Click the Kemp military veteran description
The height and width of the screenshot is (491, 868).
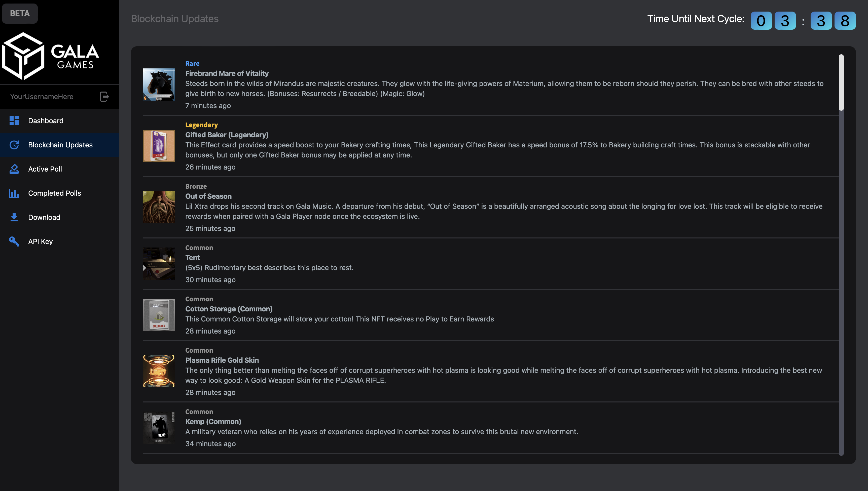click(382, 432)
